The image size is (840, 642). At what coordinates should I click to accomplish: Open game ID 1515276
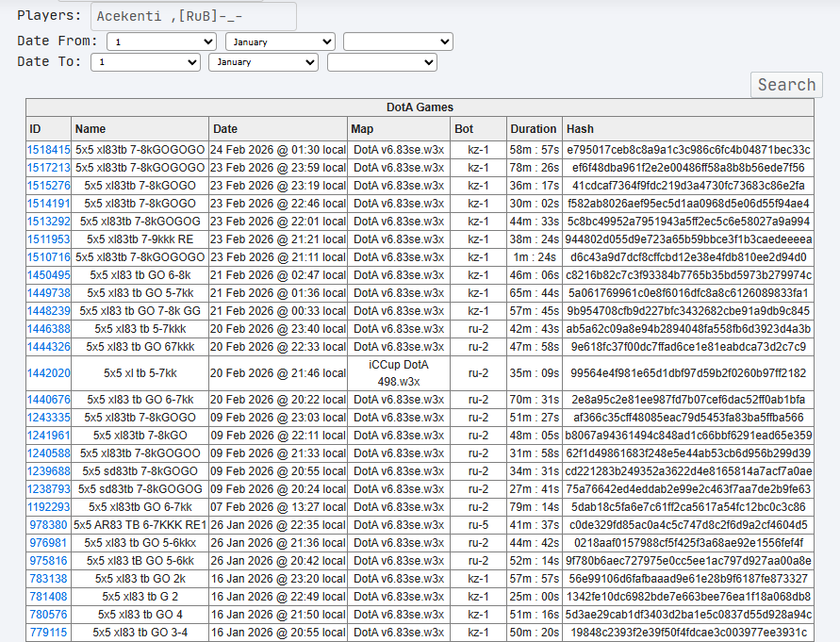[49, 186]
